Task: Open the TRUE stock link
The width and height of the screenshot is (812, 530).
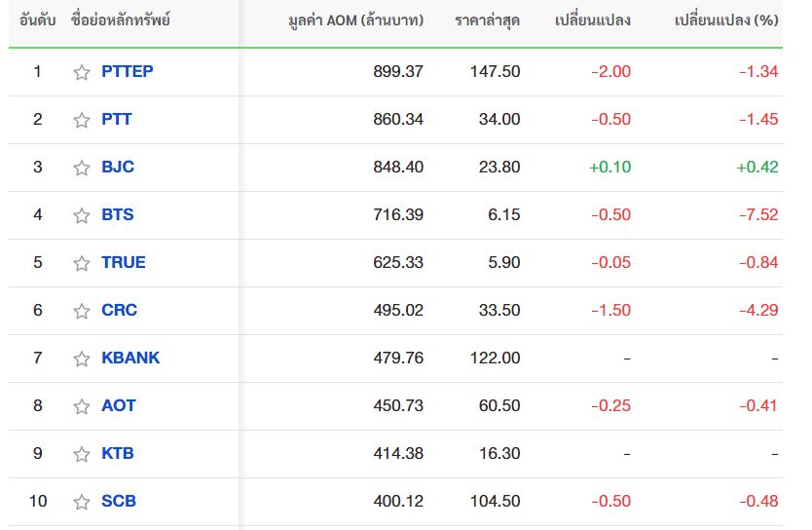Action: click(x=124, y=262)
